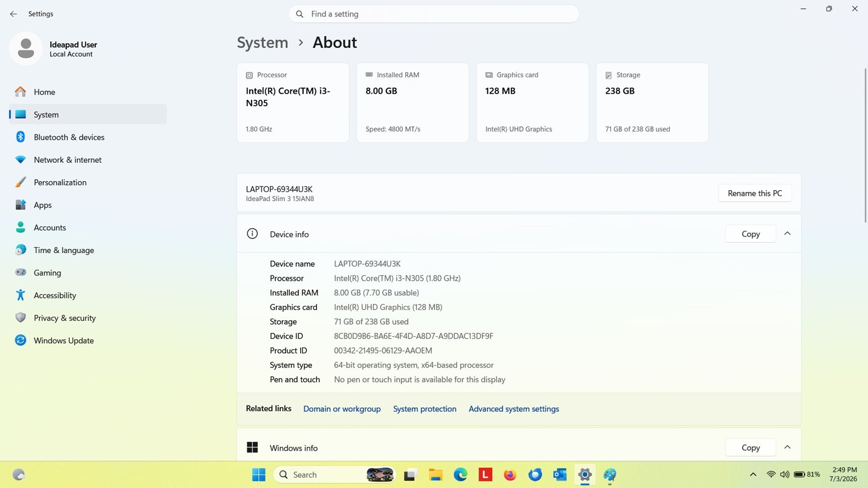Open Outlook from the taskbar
Viewport: 868px width, 488px height.
[x=560, y=475]
